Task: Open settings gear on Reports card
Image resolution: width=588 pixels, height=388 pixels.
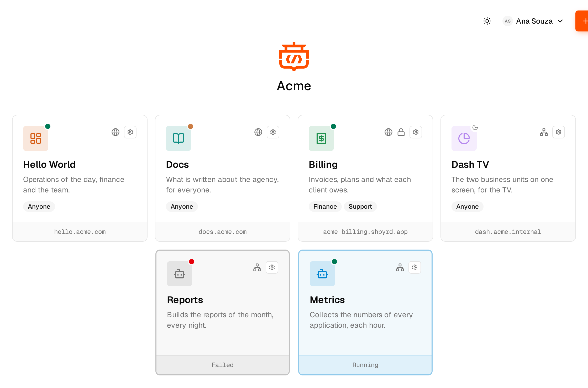Action: (272, 267)
